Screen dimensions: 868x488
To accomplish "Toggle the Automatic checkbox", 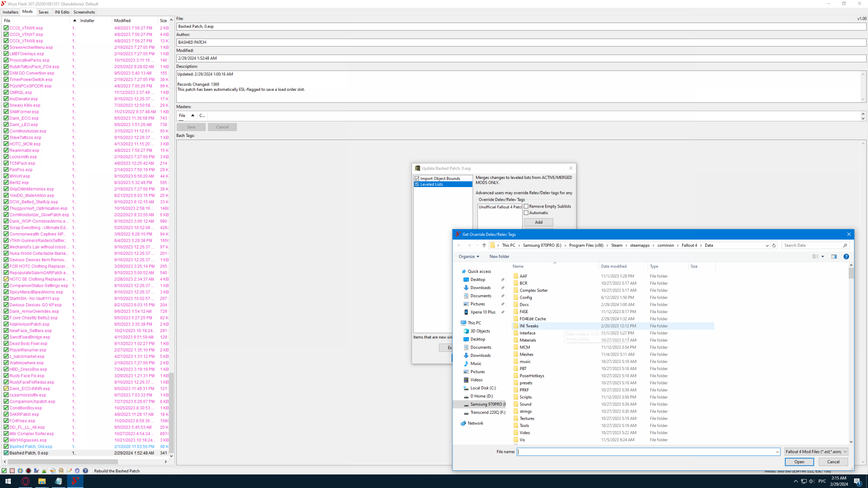I will coord(526,213).
